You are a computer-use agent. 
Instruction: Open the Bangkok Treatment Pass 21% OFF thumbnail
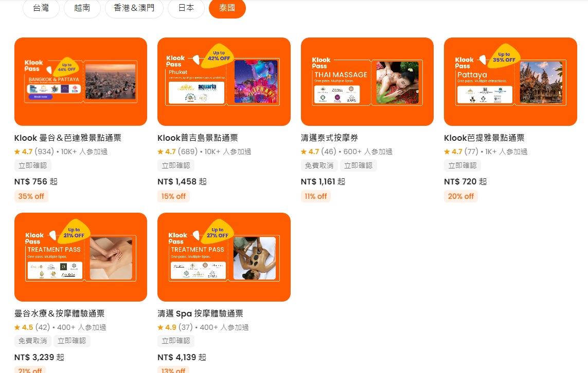81,257
